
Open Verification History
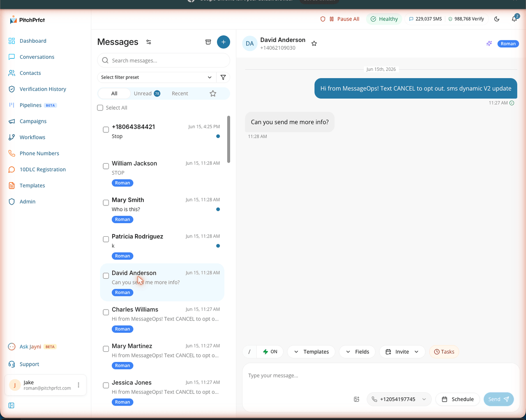[43, 89]
